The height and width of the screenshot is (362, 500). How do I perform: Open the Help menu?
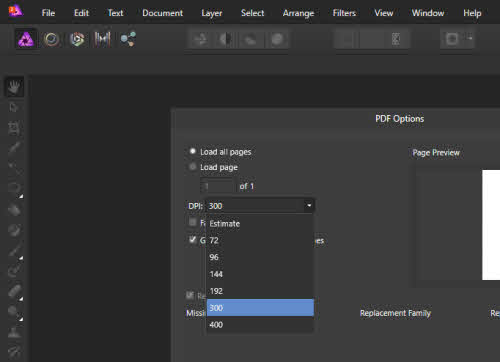(x=472, y=13)
